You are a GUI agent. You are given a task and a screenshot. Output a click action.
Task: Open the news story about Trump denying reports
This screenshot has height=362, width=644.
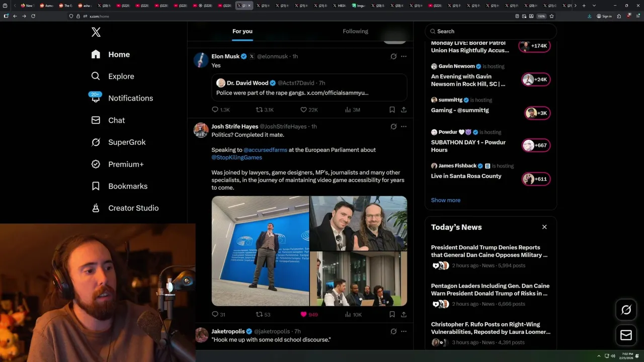(491, 256)
